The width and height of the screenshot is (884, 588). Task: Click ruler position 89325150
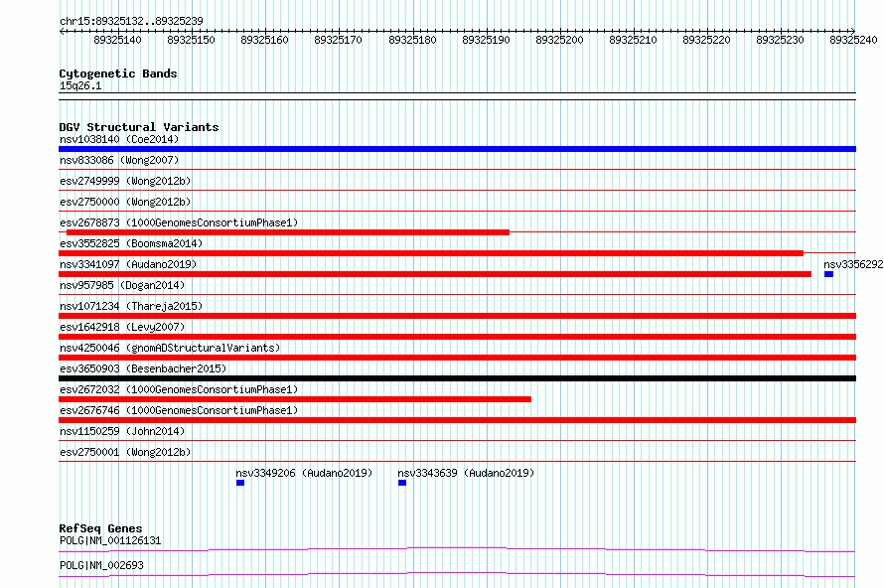point(191,40)
